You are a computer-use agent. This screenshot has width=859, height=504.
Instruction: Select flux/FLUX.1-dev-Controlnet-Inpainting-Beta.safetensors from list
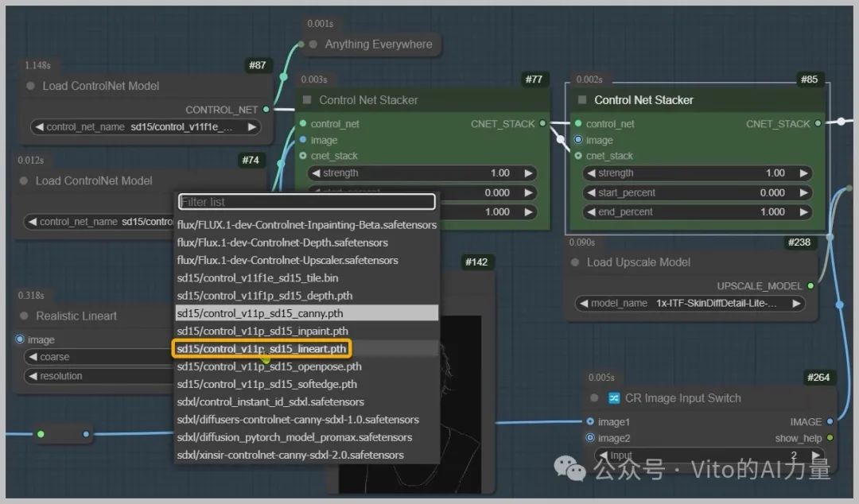(307, 225)
